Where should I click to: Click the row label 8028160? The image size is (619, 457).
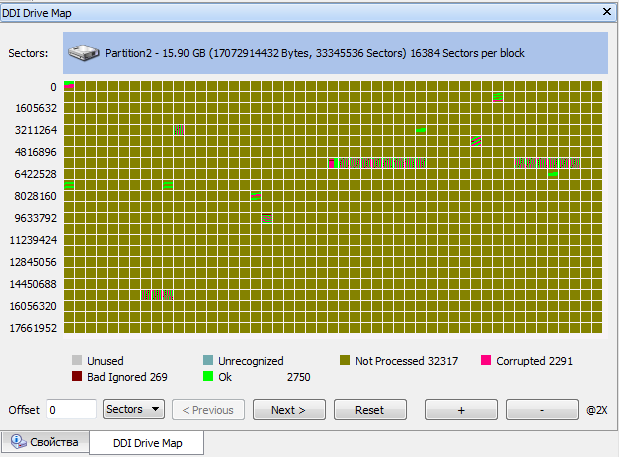tap(36, 196)
